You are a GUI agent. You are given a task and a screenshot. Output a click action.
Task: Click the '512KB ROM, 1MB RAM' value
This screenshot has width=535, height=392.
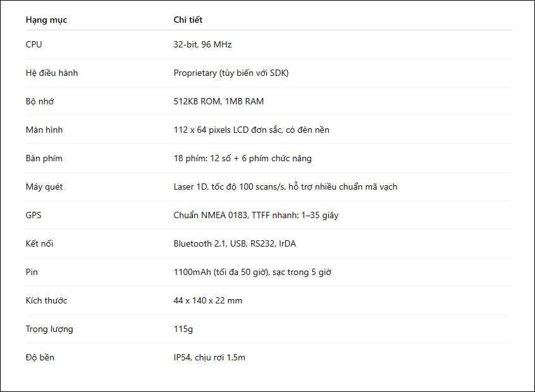pyautogui.click(x=218, y=101)
